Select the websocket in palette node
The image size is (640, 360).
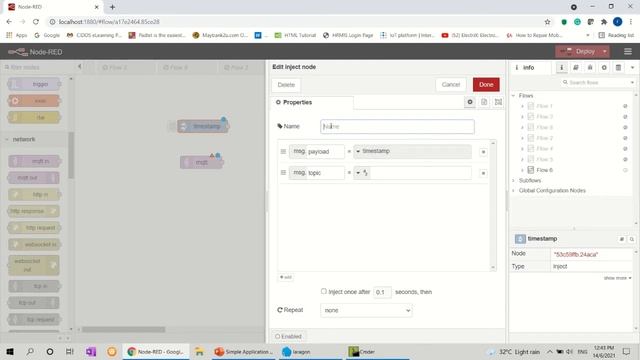point(34,244)
